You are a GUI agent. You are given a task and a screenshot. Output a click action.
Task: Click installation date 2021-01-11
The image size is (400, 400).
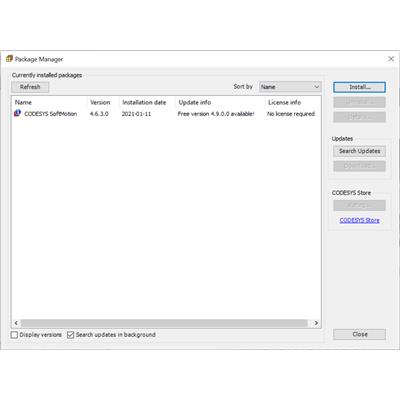(136, 114)
